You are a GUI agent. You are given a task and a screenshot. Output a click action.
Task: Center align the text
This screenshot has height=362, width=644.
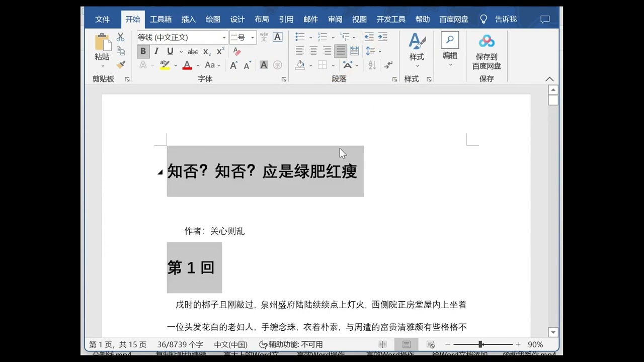click(x=313, y=51)
